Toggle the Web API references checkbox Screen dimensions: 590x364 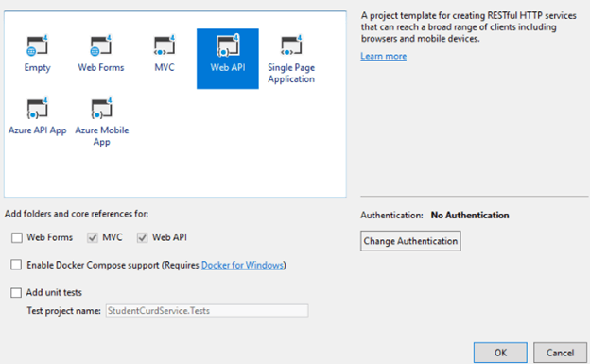(x=142, y=238)
